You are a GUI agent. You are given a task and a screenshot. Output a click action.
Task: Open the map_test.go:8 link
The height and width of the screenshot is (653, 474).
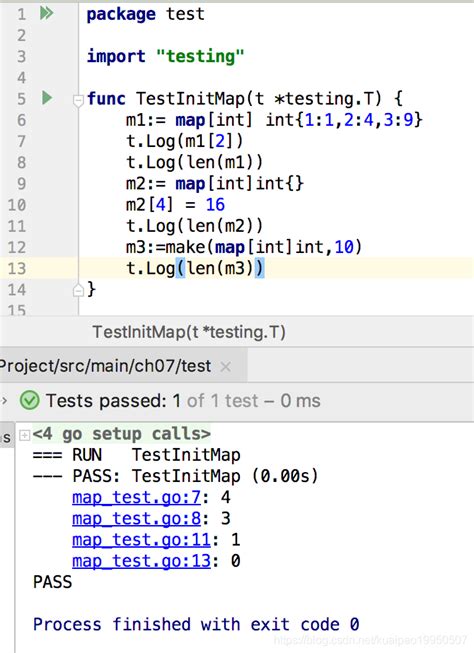pyautogui.click(x=136, y=518)
